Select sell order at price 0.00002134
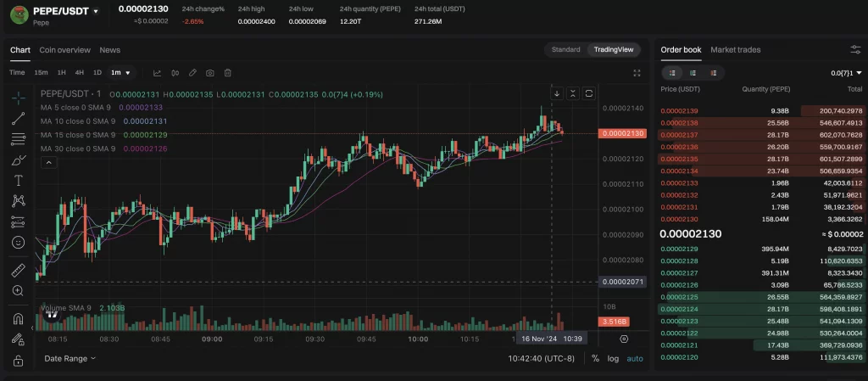868x381 pixels. tap(761, 171)
